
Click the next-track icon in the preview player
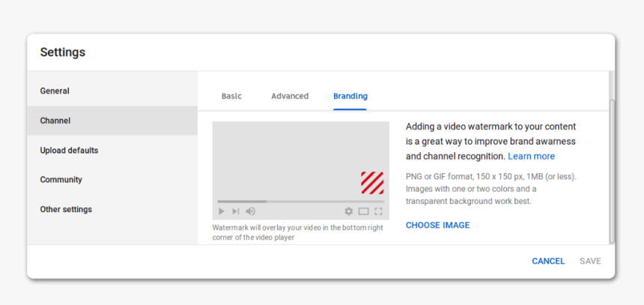pos(235,211)
